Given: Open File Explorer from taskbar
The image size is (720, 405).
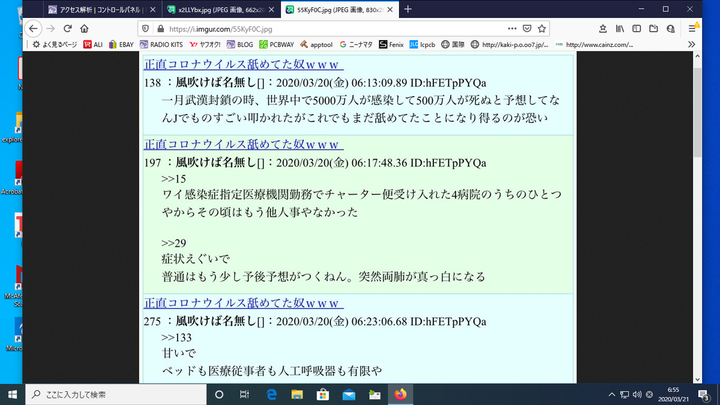Looking at the screenshot, I should pos(297,394).
